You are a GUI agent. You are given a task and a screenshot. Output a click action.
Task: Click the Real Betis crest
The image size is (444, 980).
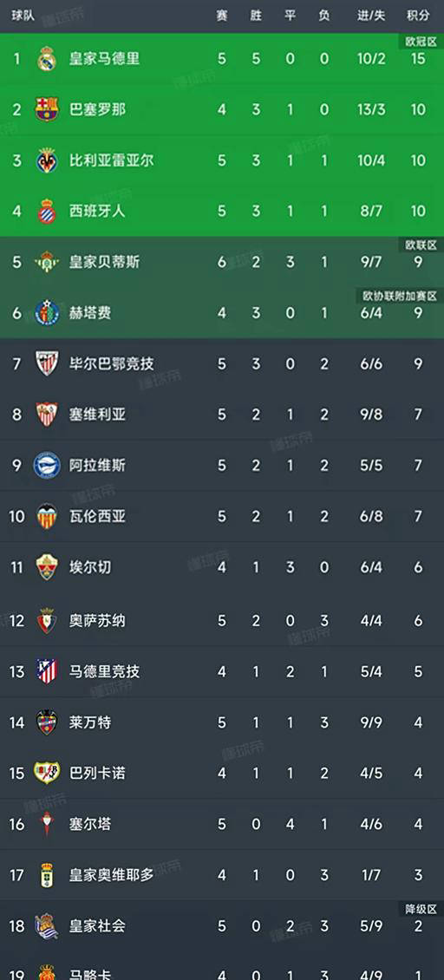47,262
